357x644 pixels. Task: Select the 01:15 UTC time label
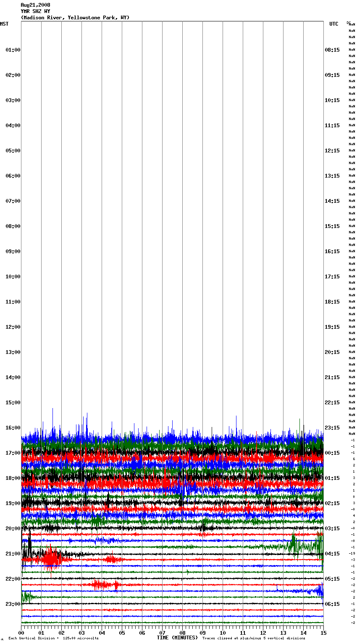[332, 478]
